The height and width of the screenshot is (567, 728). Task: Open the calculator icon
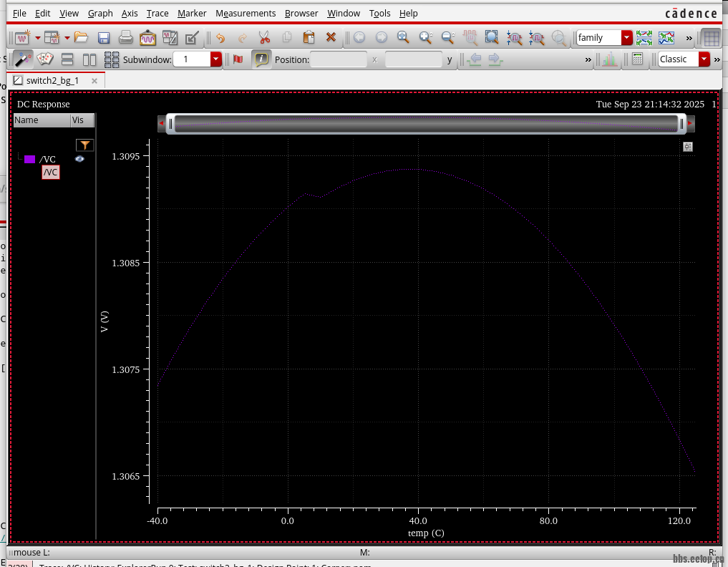[638, 59]
